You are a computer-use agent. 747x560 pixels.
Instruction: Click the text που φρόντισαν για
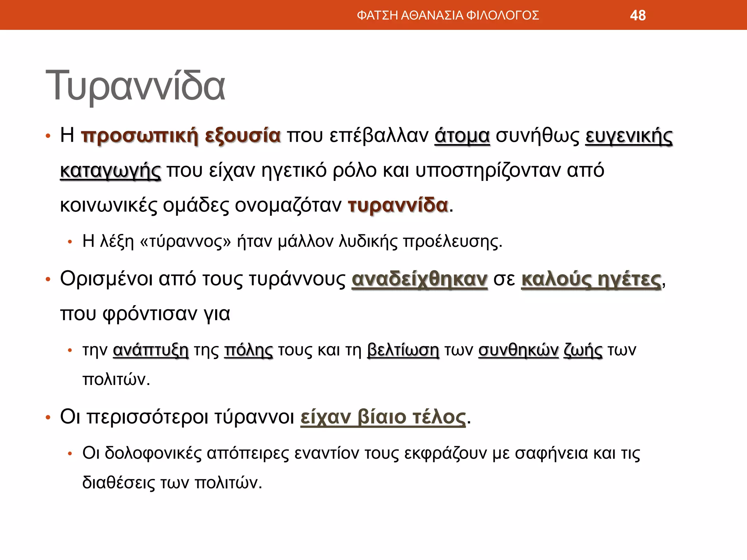click(x=145, y=314)
